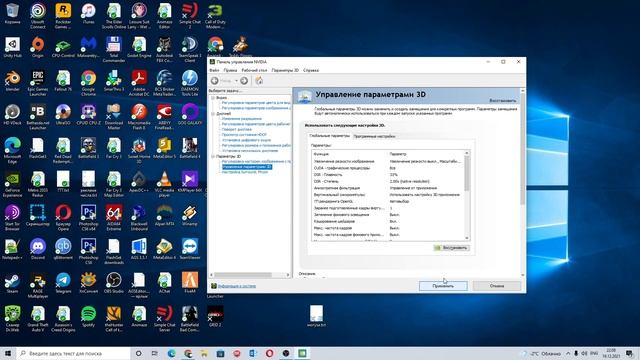640x360 pixels.
Task: Select DAEMON Tools Lite desktop icon
Action: 190,83
